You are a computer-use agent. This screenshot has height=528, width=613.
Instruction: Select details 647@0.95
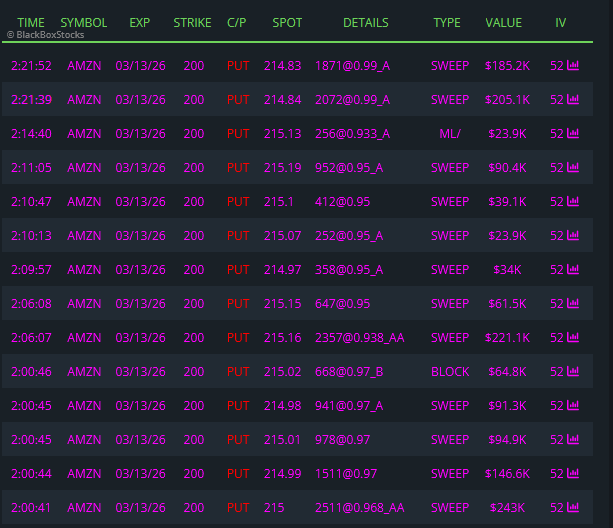coord(342,304)
